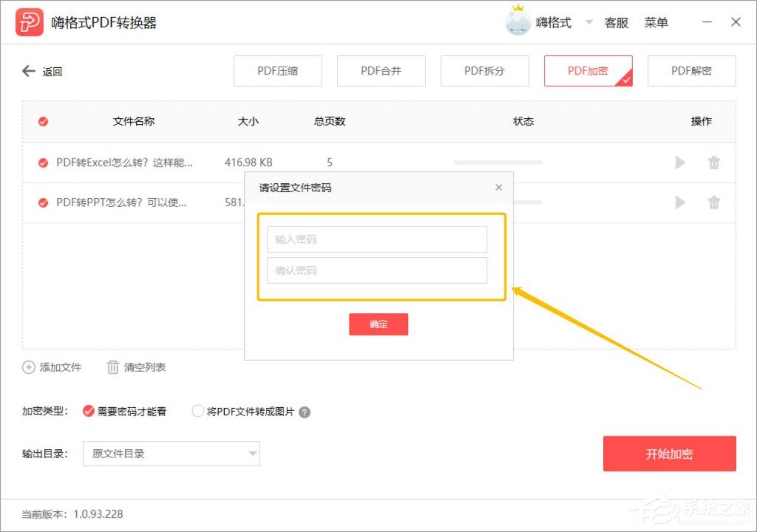Image resolution: width=757 pixels, height=532 pixels.
Task: Uncheck the PDF转Excel file checkbox
Action: point(42,162)
